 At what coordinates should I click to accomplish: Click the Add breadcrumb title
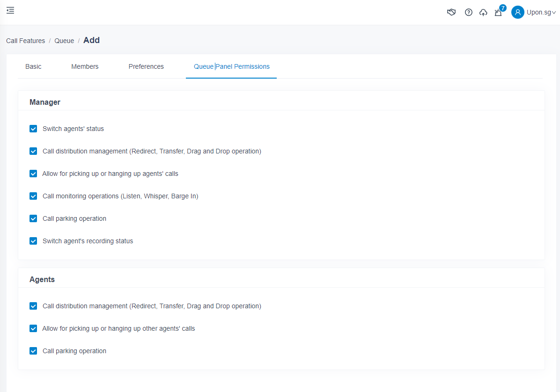pyautogui.click(x=91, y=40)
